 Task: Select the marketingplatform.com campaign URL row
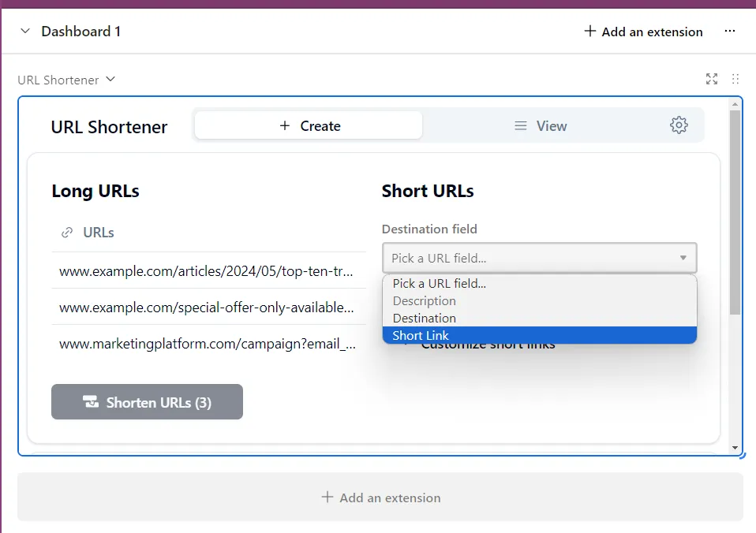[206, 343]
